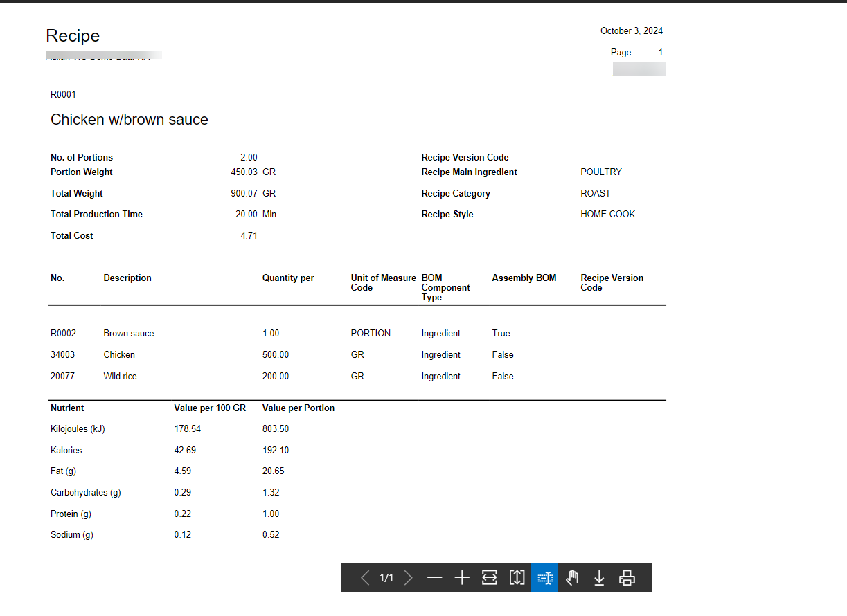Image resolution: width=847 pixels, height=616 pixels.
Task: Click item number 20077
Action: point(62,376)
